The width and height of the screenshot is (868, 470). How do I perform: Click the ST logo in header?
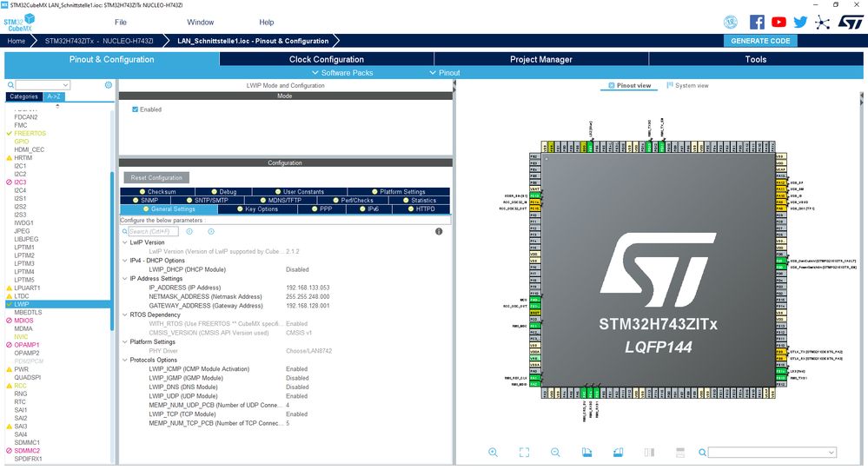click(x=851, y=22)
